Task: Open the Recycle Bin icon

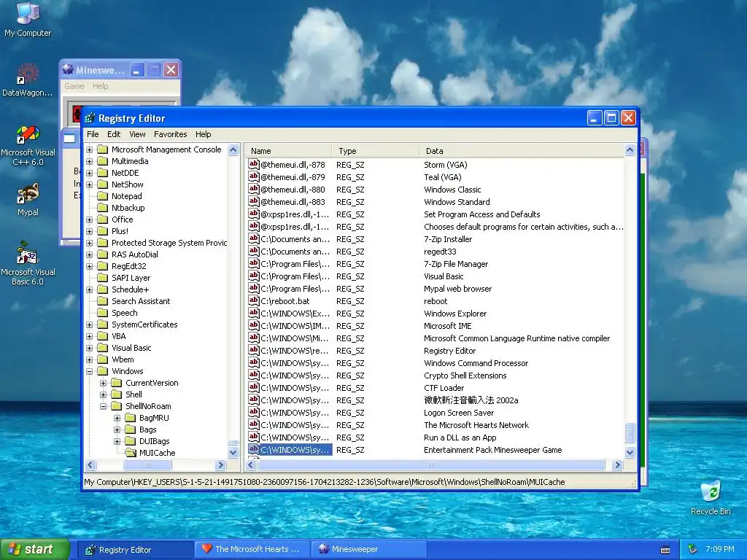Action: tap(711, 497)
